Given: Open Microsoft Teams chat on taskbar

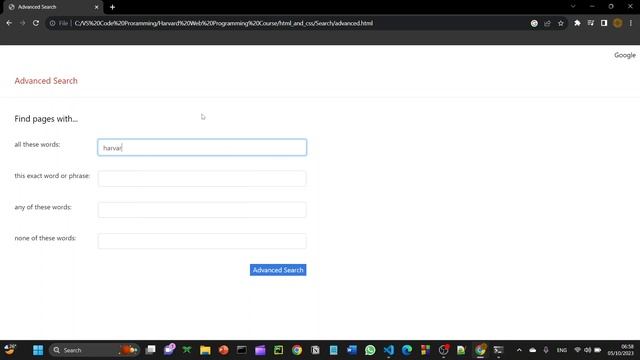Looking at the screenshot, I should click(x=169, y=350).
